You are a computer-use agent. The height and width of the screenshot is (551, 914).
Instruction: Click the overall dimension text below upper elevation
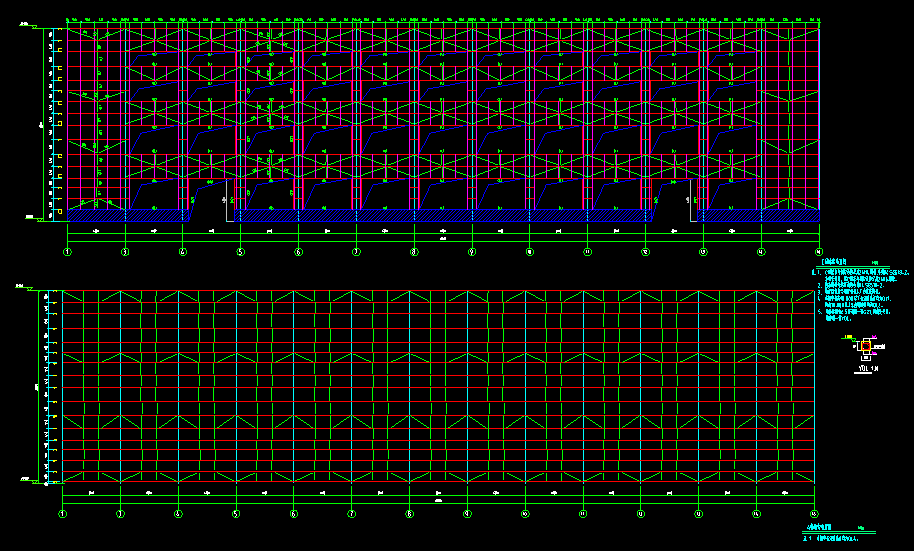[443, 238]
